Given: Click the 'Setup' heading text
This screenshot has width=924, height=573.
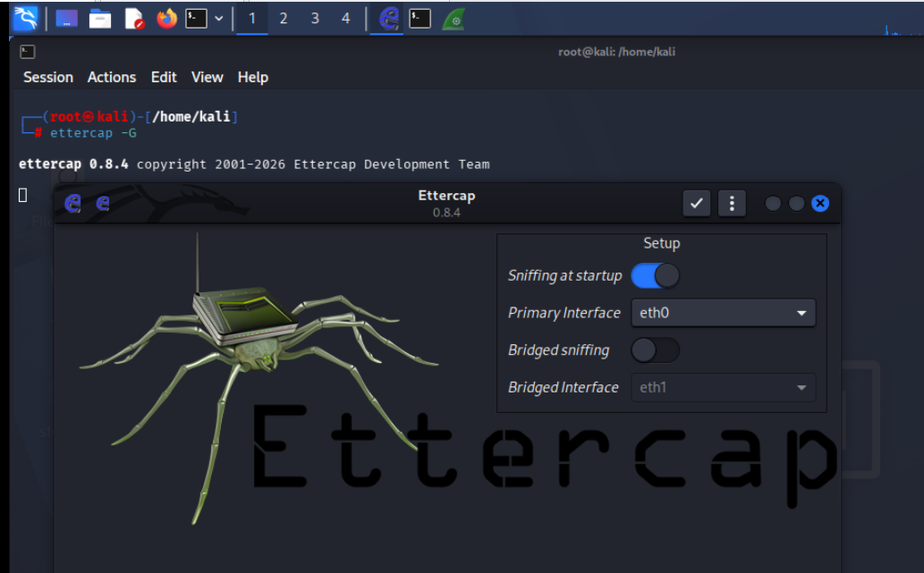Looking at the screenshot, I should 662,243.
